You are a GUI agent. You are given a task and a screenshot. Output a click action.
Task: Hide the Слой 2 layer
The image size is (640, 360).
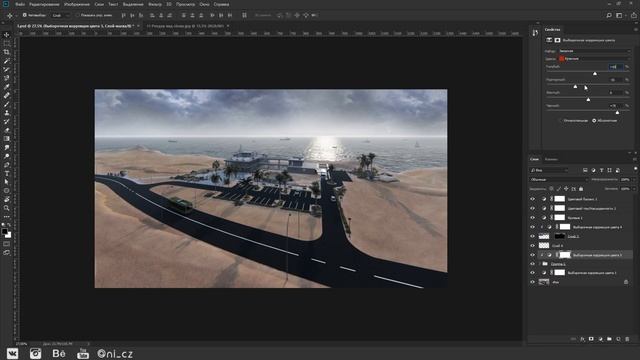[532, 236]
